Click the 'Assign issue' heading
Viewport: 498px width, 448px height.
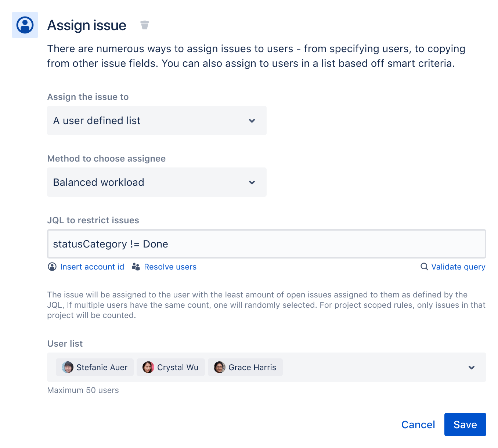[87, 25]
